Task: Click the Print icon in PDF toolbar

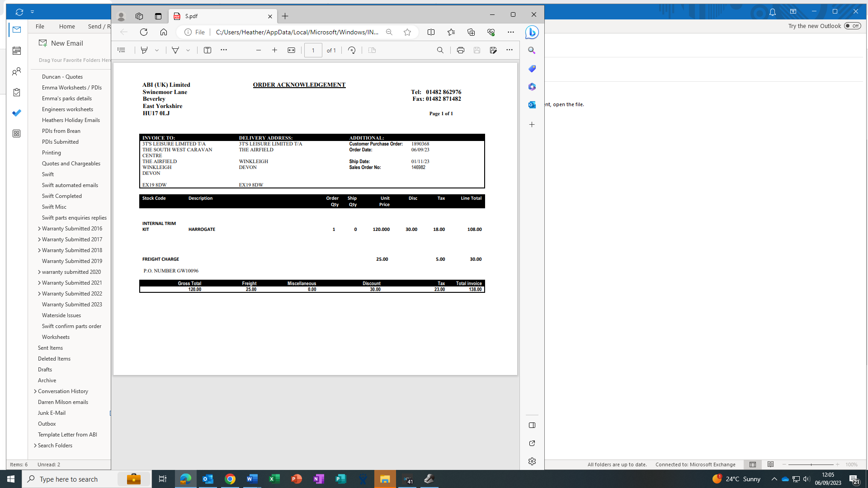Action: click(460, 50)
